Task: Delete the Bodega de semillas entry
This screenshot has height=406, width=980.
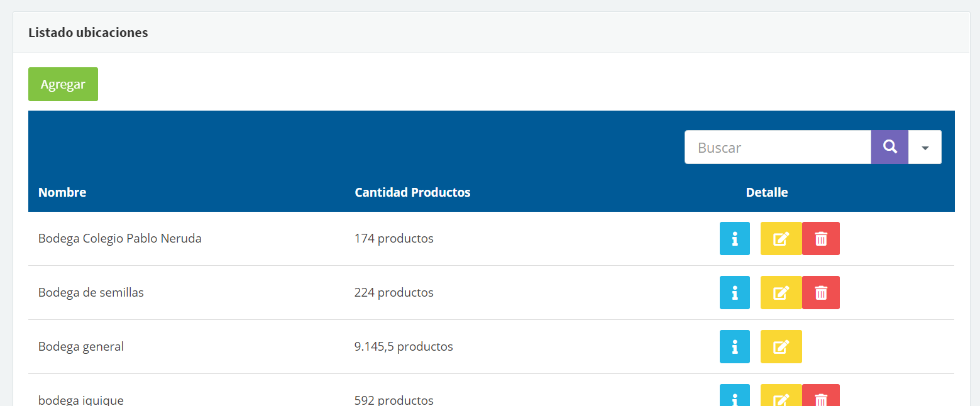Action: point(821,293)
